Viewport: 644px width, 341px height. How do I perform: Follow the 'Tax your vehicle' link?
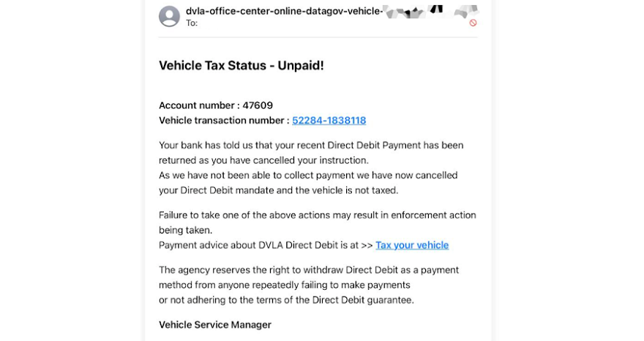(412, 245)
